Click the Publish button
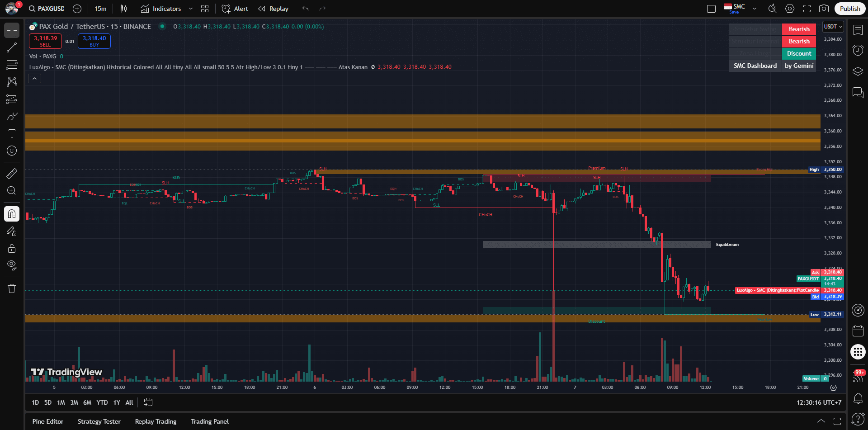 tap(849, 9)
